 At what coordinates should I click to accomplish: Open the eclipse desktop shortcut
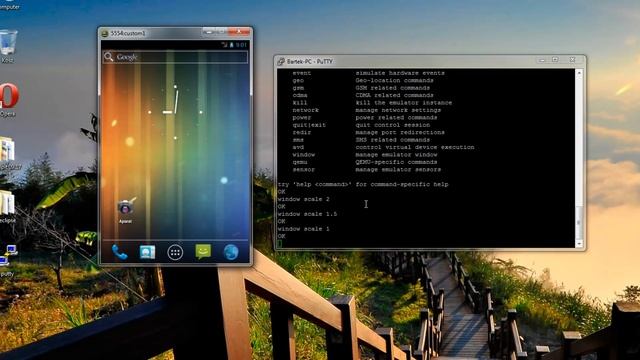[7, 207]
